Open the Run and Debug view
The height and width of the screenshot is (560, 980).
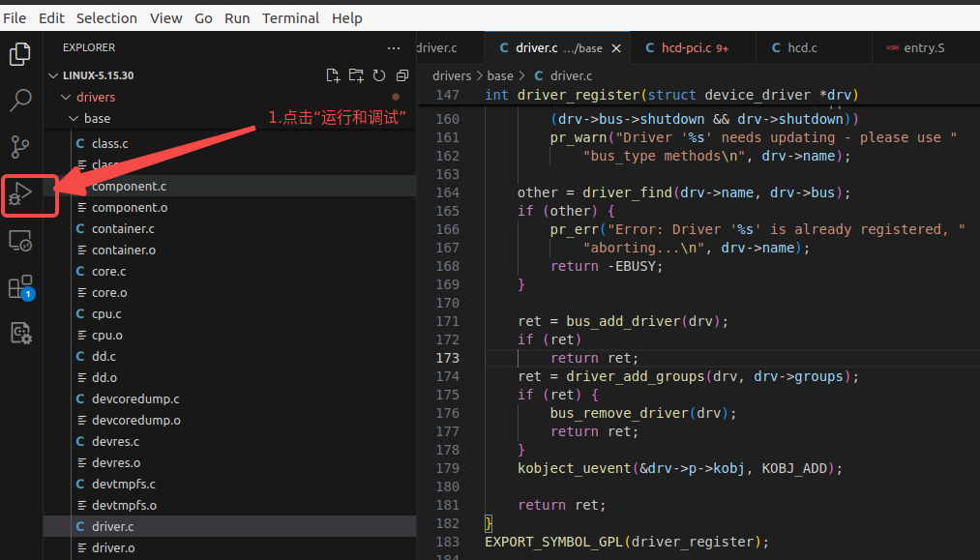[x=20, y=194]
